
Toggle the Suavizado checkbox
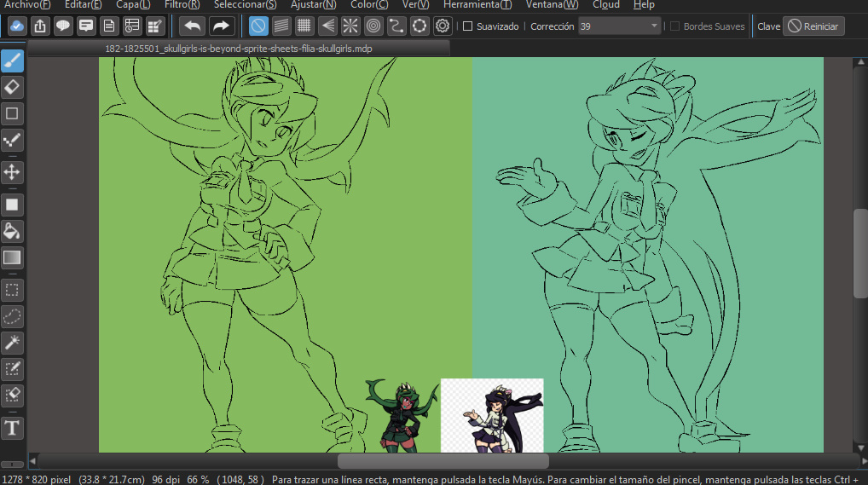pyautogui.click(x=468, y=26)
